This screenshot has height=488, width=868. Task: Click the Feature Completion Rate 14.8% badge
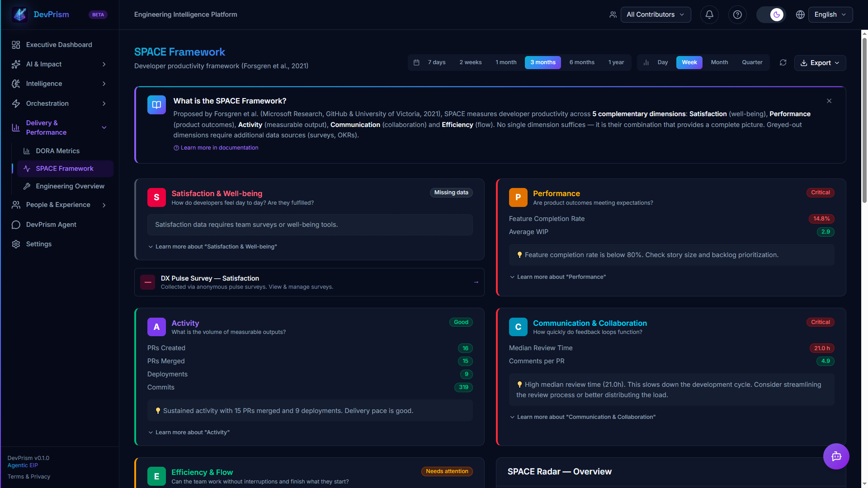click(821, 219)
